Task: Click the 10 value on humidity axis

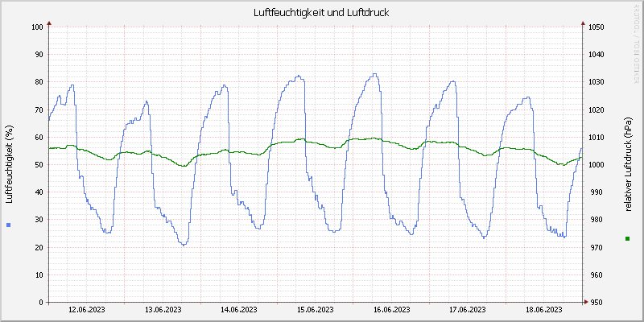Action: coord(39,275)
